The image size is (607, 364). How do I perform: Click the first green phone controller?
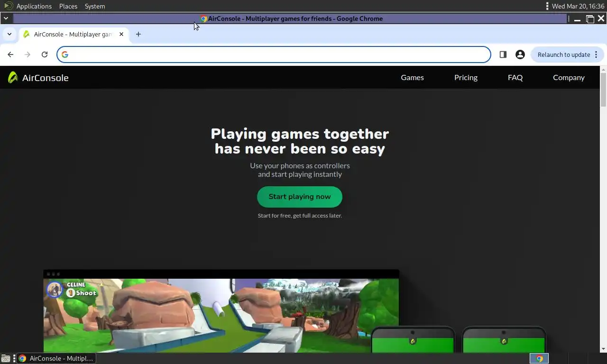(413, 340)
